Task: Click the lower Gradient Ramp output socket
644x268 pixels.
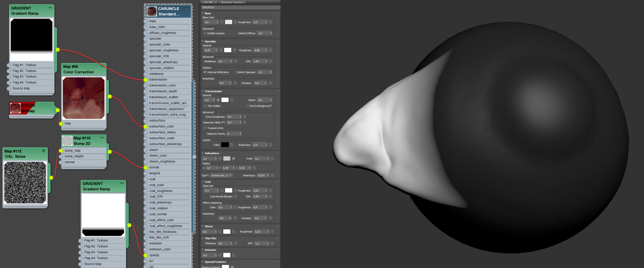Action: tap(129, 225)
